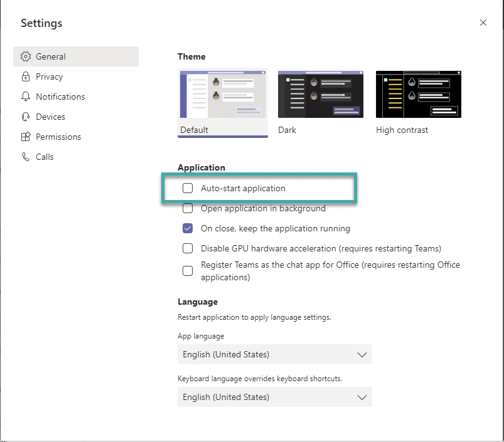
Task: Expand the Keyboard language dropdown
Action: pyautogui.click(x=274, y=397)
